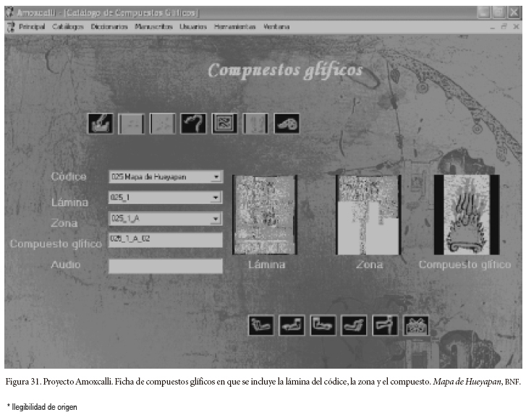Click the first arm glyph icon in bottom row
Screen dimensions: 526x420
260,326
